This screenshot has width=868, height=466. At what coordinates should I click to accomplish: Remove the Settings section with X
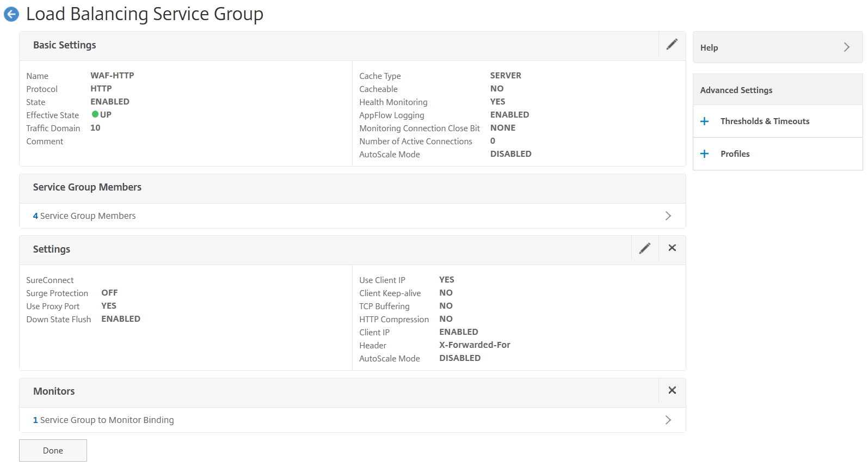672,248
